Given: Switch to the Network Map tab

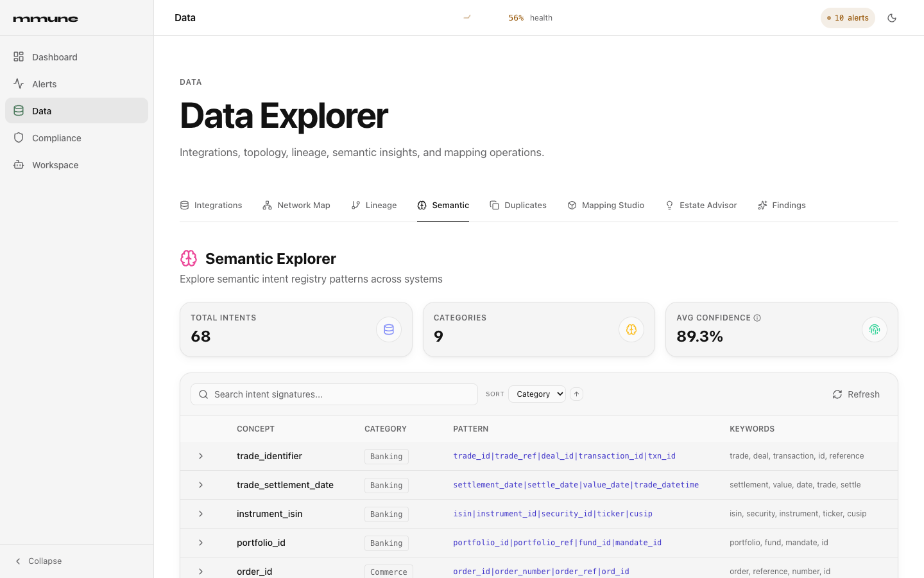Looking at the screenshot, I should [296, 206].
